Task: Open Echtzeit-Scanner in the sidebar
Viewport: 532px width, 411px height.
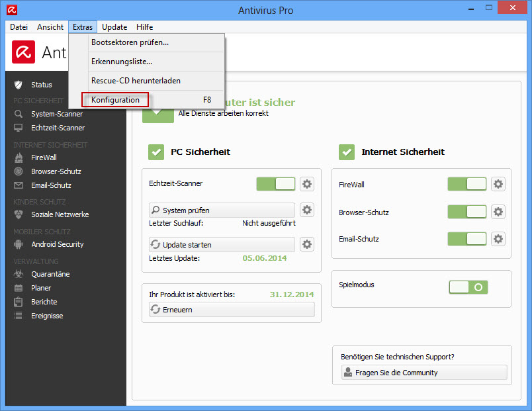Action: point(58,128)
